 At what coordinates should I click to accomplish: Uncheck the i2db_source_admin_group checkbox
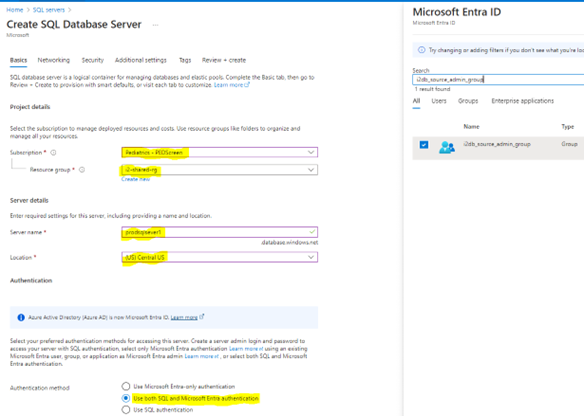424,145
